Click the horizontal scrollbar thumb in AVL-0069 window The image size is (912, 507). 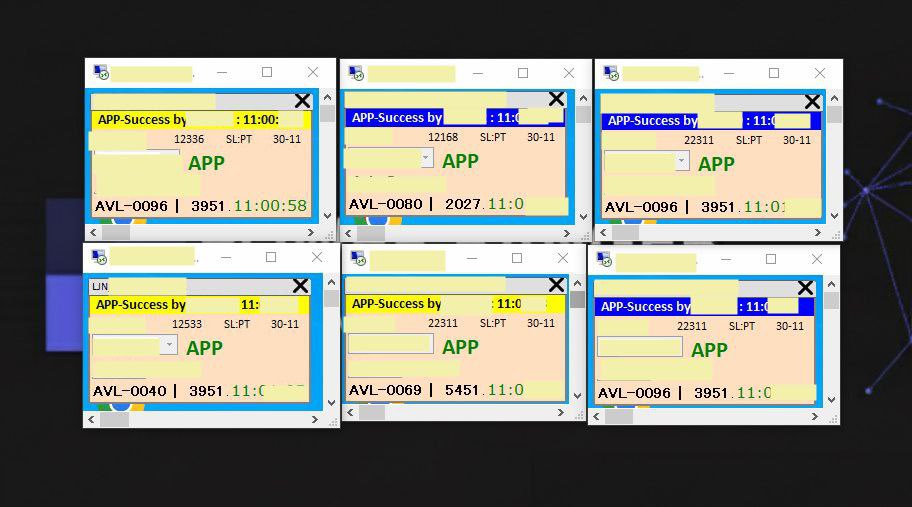pyautogui.click(x=372, y=413)
